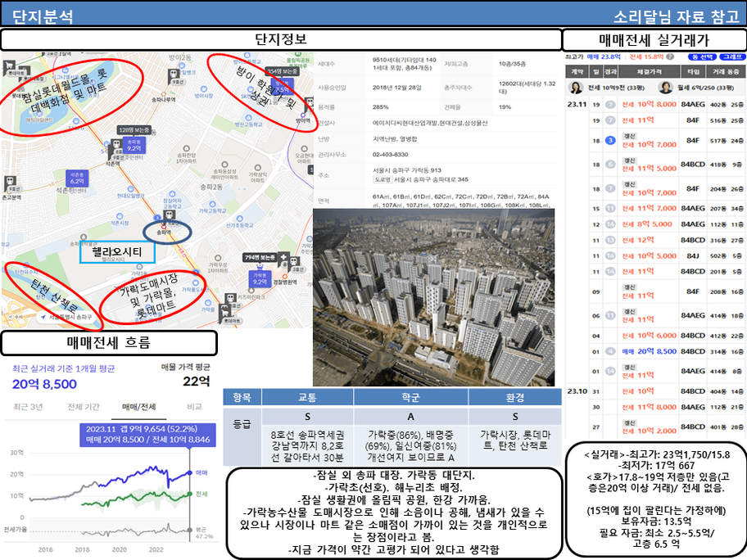This screenshot has height=560, width=747.
Task: Click the 285% floor area ratio value
Action: click(381, 107)
